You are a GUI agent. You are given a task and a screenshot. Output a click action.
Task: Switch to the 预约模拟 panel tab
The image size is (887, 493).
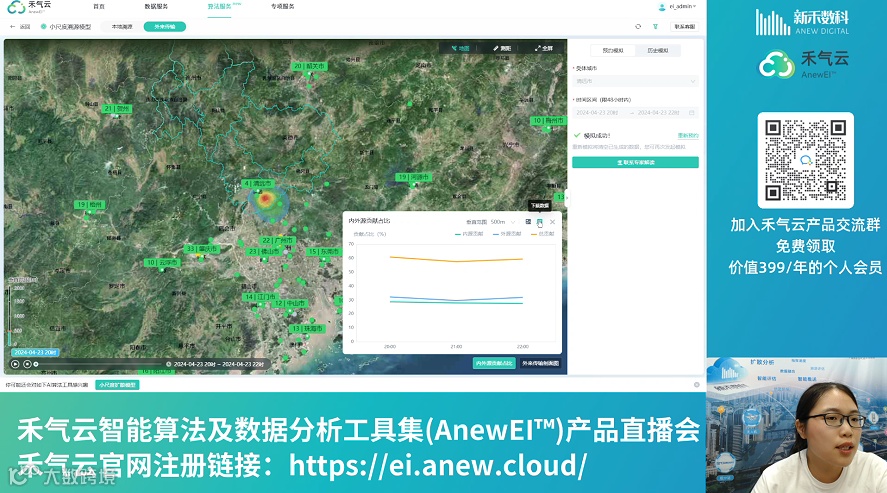[x=613, y=50]
